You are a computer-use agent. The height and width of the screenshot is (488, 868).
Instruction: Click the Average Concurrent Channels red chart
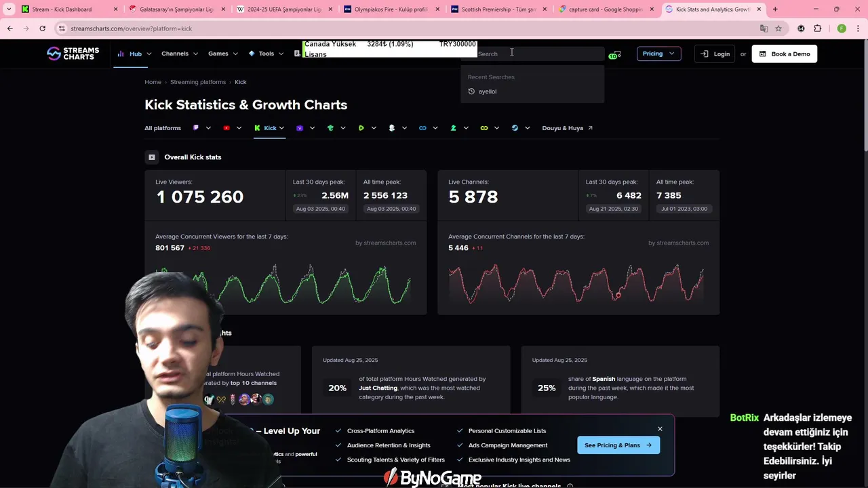[577, 284]
